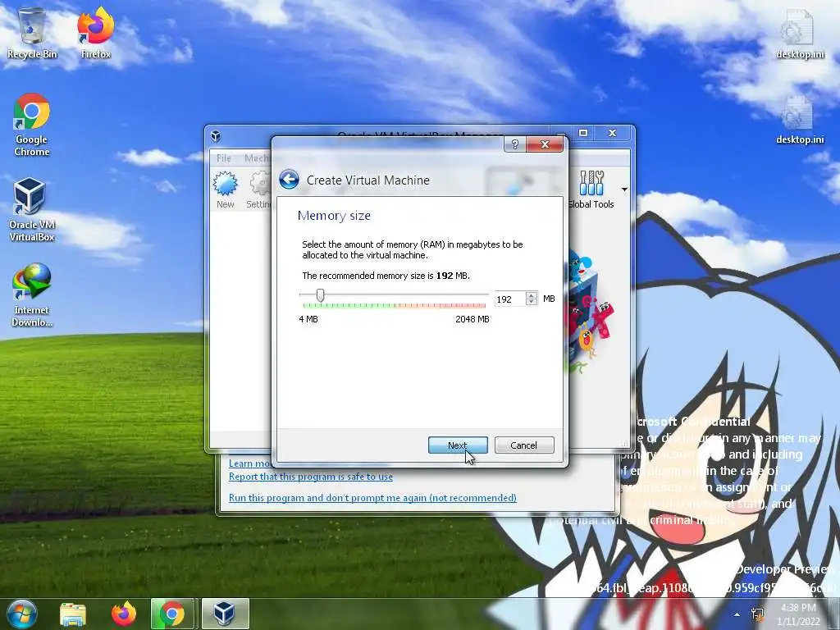Select the Oracle VM VirtualBox desktop shortcut
Viewport: 840px width, 630px height.
(32, 210)
